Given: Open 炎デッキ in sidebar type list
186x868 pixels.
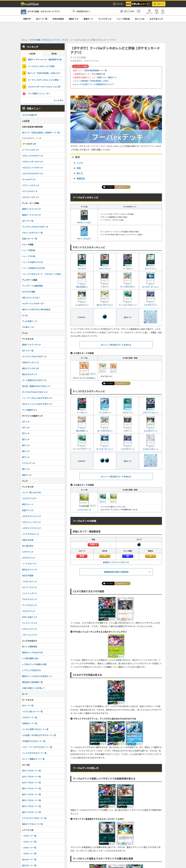Looking at the screenshot, I should coord(43,422).
